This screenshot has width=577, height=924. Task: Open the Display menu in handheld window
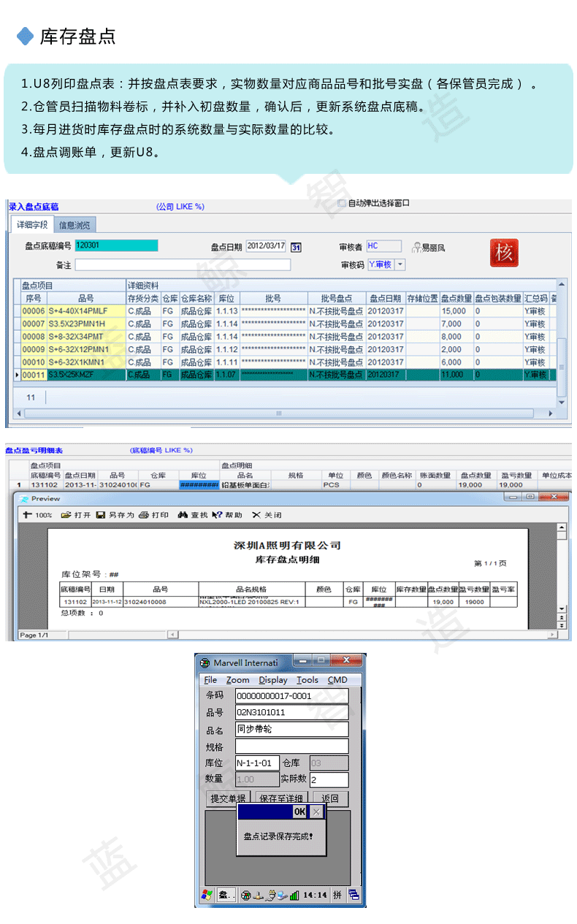pyautogui.click(x=272, y=680)
